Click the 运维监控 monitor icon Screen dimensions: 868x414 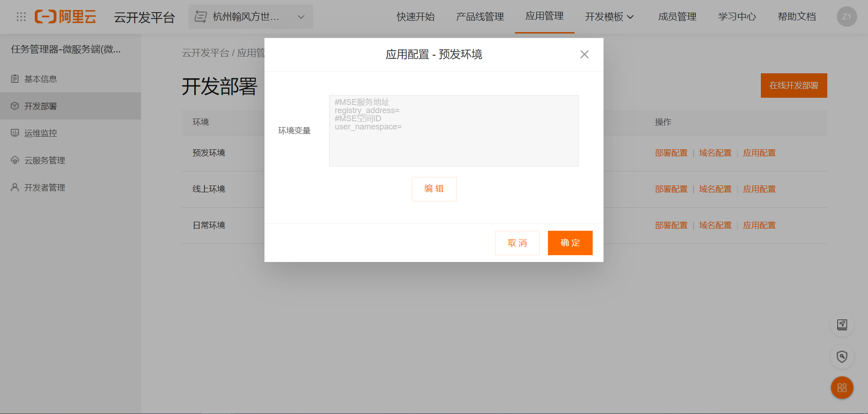click(15, 133)
